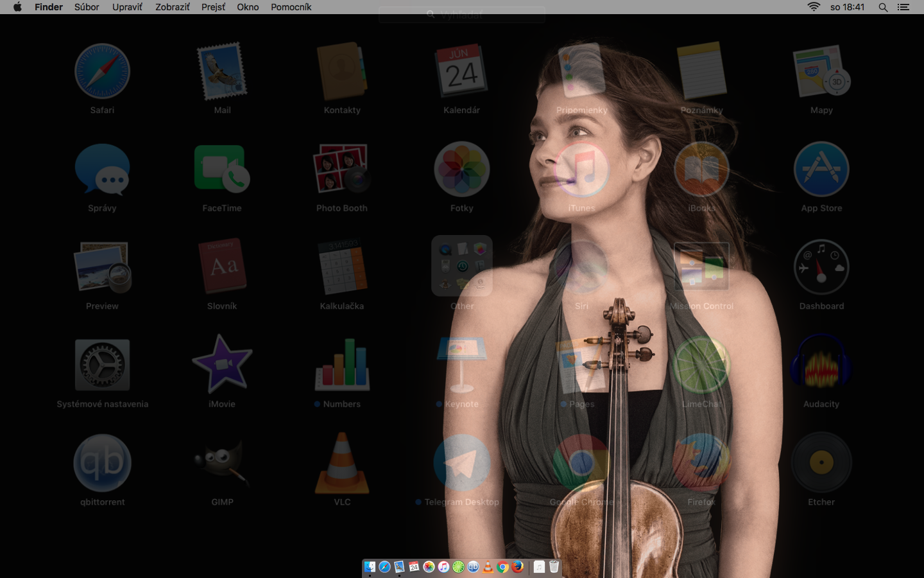This screenshot has width=924, height=578.
Task: Launch Google Chrome from the Launchpad grid
Action: click(x=581, y=463)
